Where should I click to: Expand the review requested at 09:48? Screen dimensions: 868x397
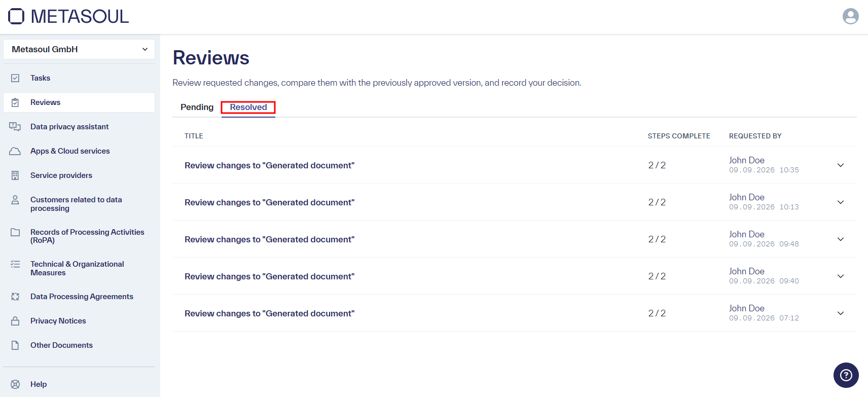pos(841,239)
